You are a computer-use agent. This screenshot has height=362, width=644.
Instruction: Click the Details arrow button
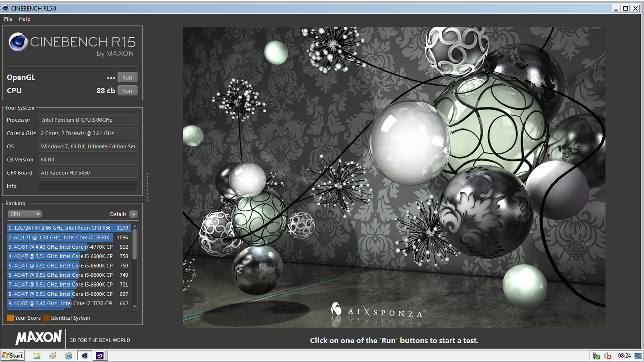[133, 214]
